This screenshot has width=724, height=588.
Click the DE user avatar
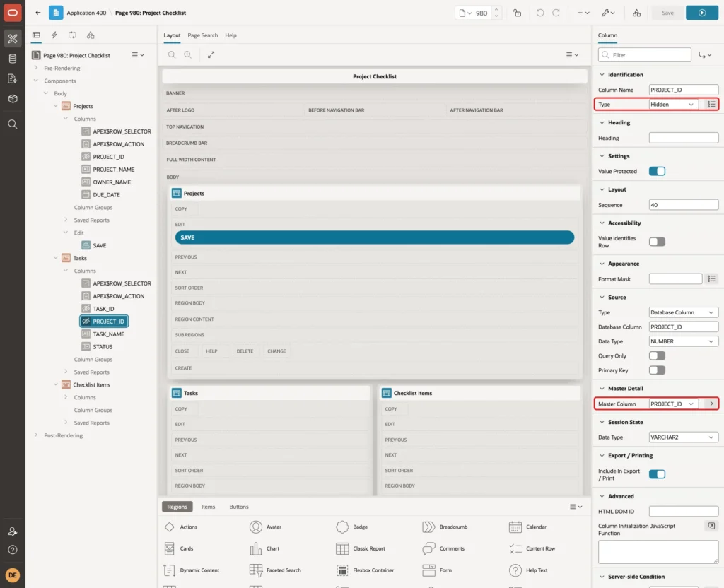click(13, 575)
